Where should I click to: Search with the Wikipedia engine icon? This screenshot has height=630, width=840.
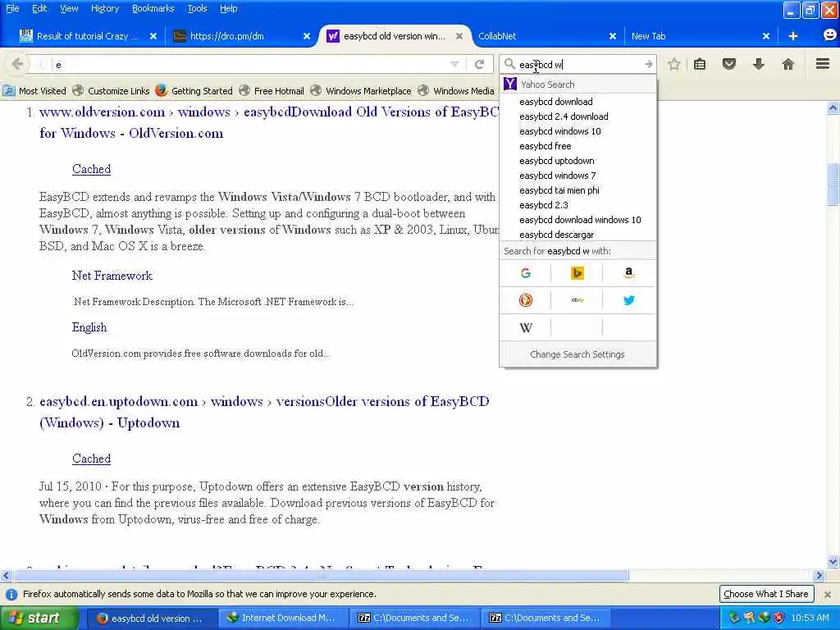[526, 327]
